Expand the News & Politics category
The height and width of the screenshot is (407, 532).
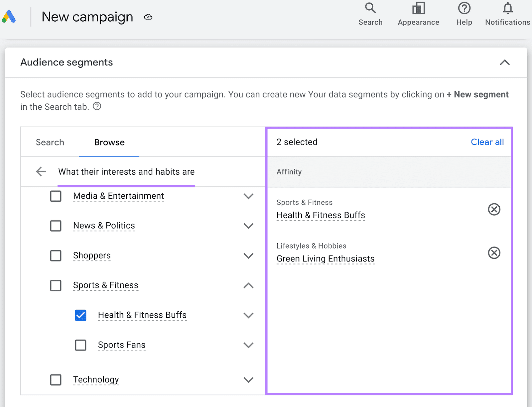[x=248, y=226]
